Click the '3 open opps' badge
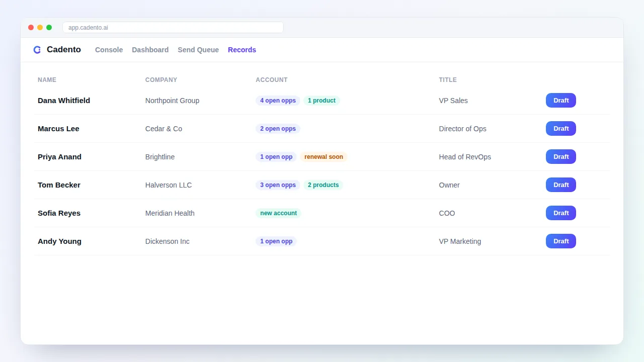Image resolution: width=644 pixels, height=362 pixels. [x=278, y=185]
